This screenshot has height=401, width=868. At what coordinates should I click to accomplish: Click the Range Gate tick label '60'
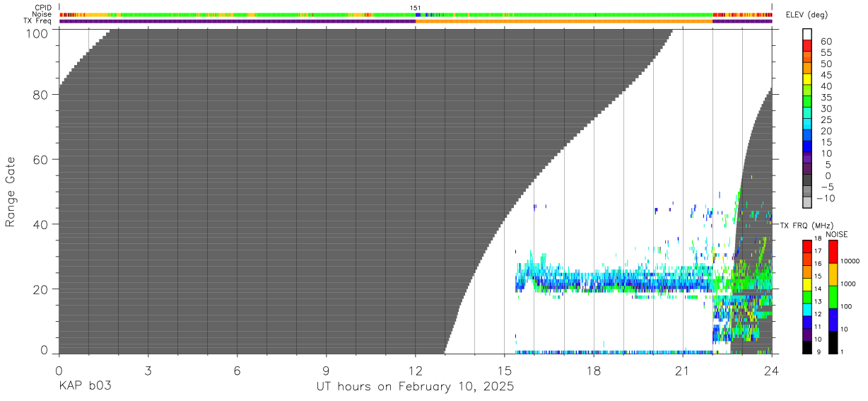click(x=42, y=159)
